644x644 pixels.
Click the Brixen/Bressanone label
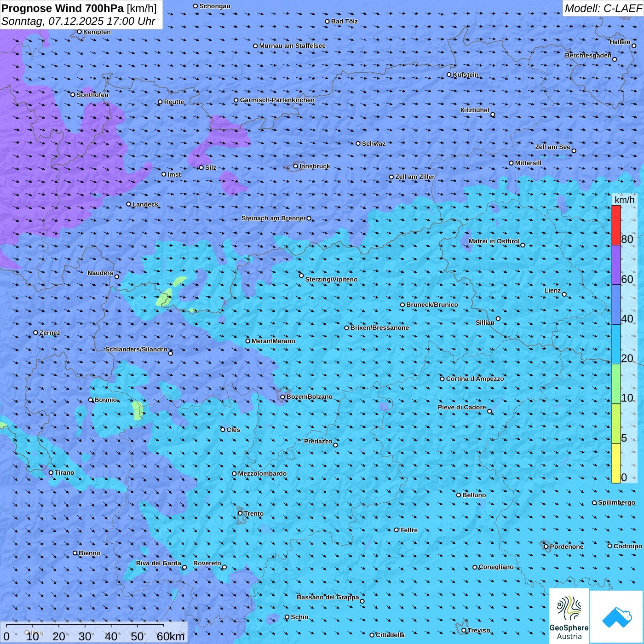tap(379, 328)
